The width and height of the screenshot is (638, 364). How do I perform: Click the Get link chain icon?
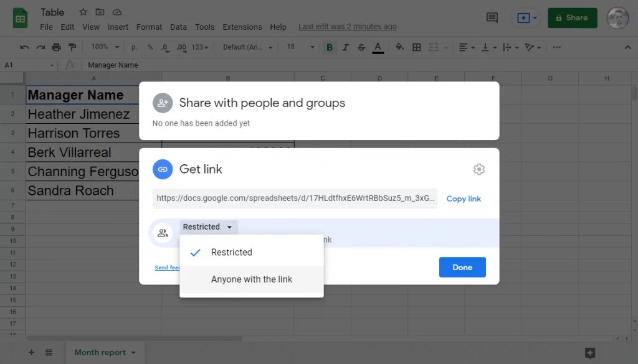click(x=163, y=169)
